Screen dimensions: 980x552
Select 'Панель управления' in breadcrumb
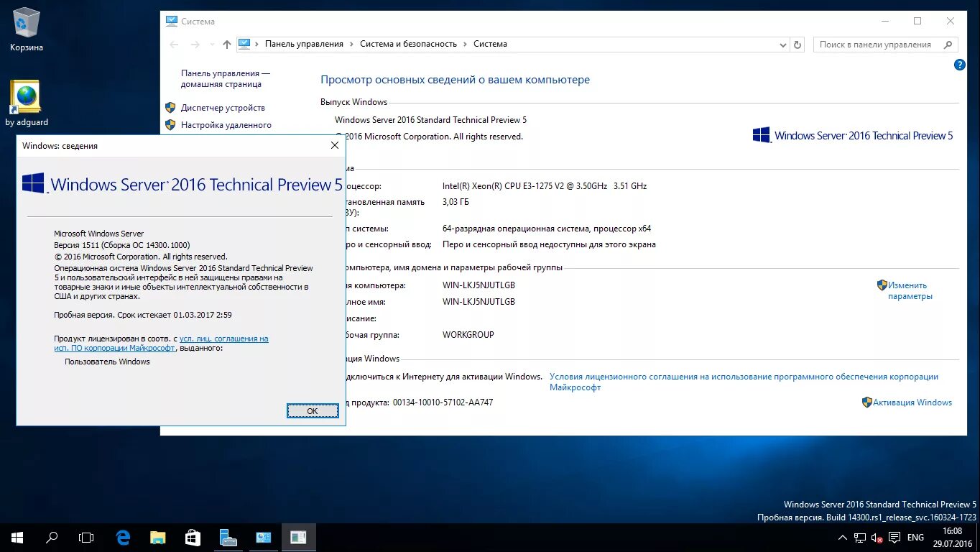(304, 44)
